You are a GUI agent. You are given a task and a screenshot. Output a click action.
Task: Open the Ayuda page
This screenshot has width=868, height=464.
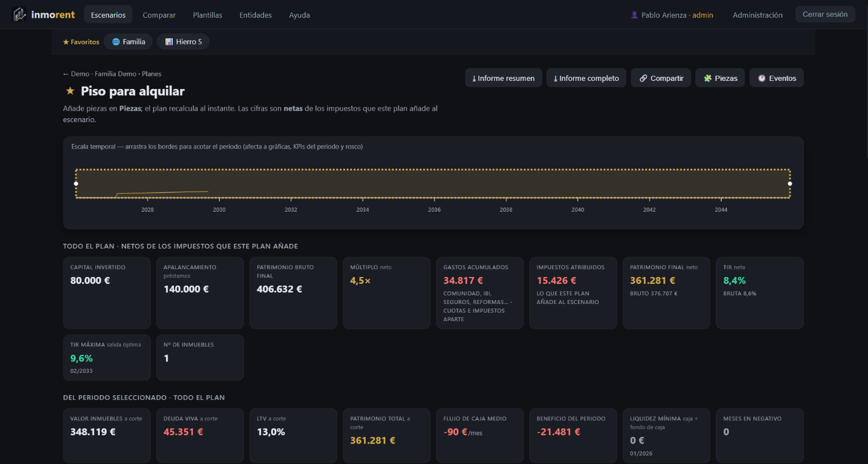tap(300, 15)
